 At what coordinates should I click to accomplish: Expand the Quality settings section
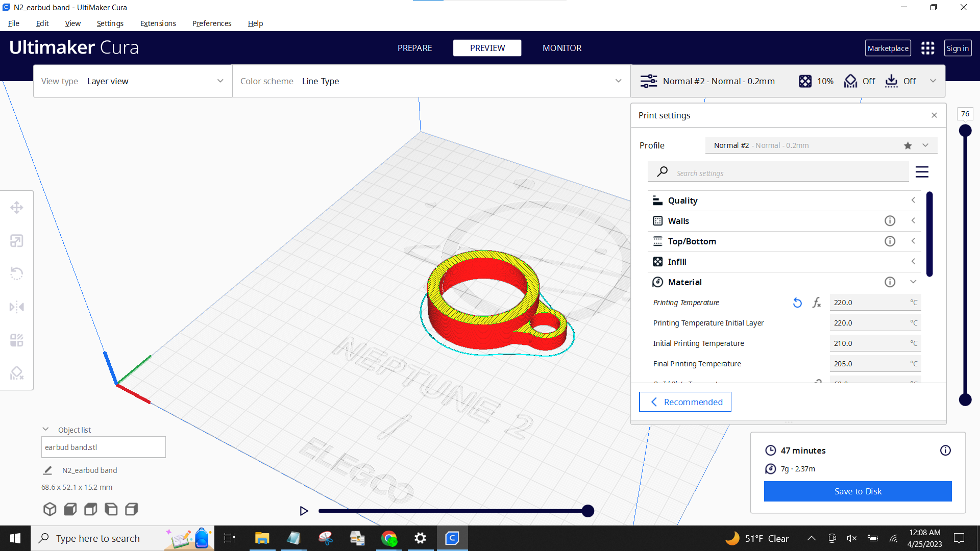913,200
